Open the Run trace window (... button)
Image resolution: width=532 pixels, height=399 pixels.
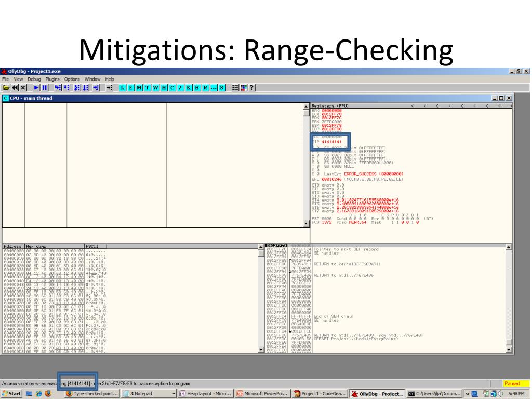[214, 87]
